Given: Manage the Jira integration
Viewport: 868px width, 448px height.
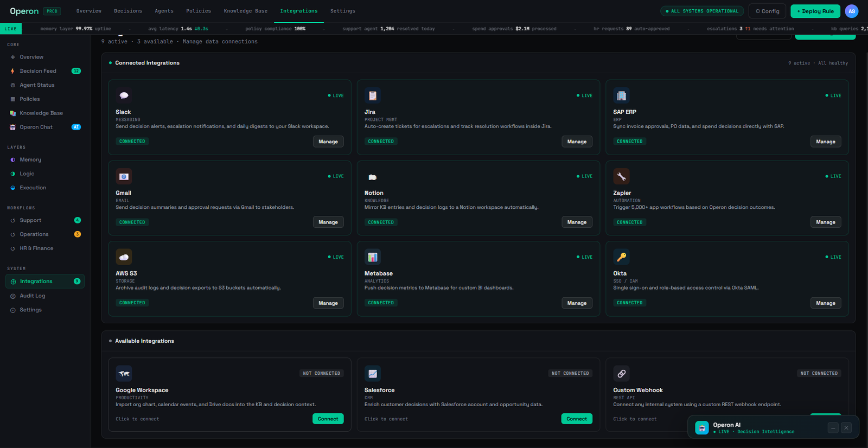Looking at the screenshot, I should [577, 142].
